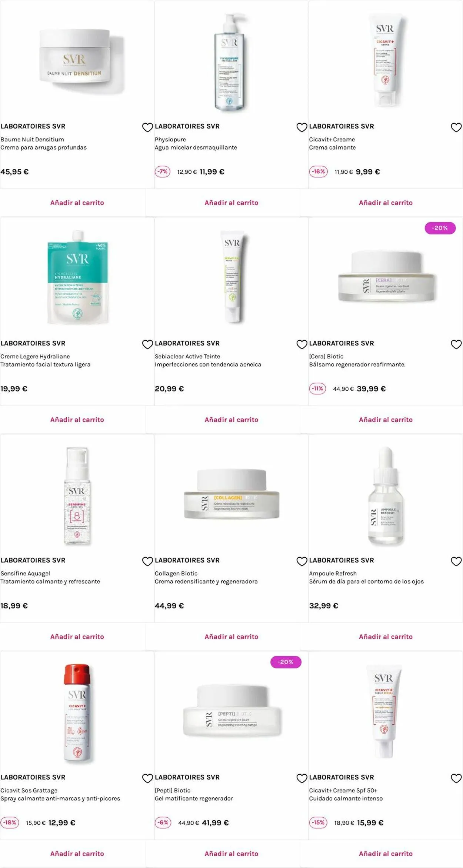Add Physiopure to cart
463x868 pixels.
tap(231, 203)
